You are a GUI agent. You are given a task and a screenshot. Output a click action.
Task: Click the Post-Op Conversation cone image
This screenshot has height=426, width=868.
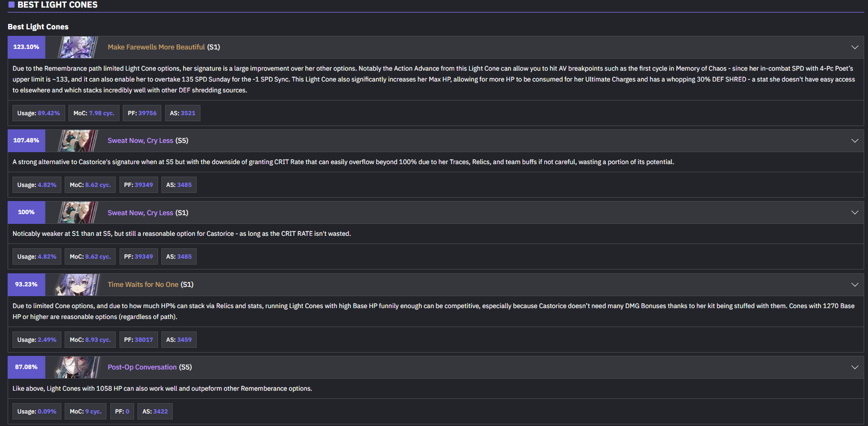click(78, 367)
